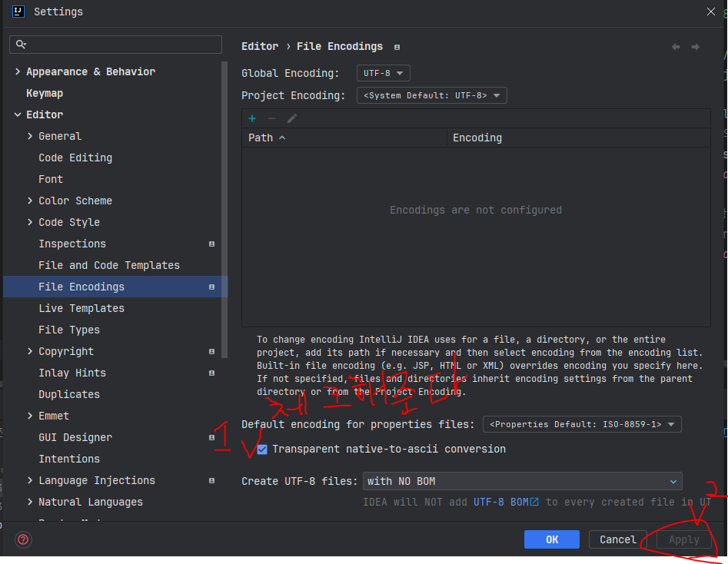This screenshot has width=728, height=564.
Task: Click the help question mark icon
Action: (23, 539)
